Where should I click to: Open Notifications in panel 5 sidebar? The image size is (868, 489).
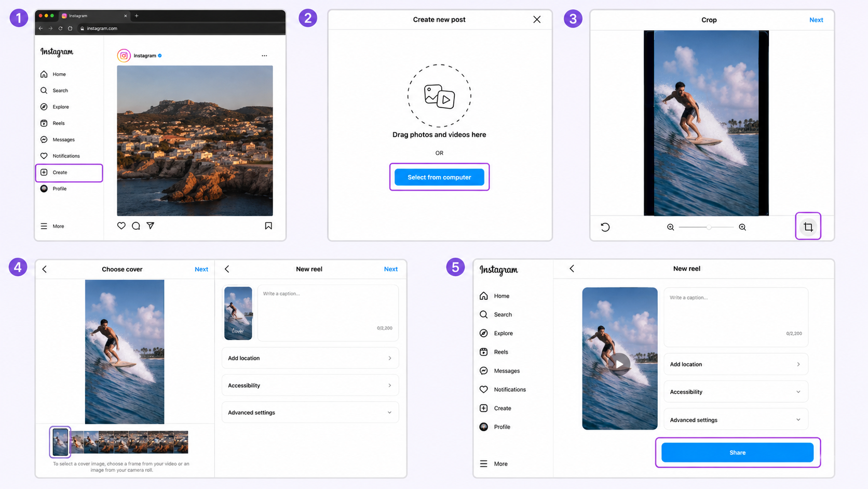(503, 389)
